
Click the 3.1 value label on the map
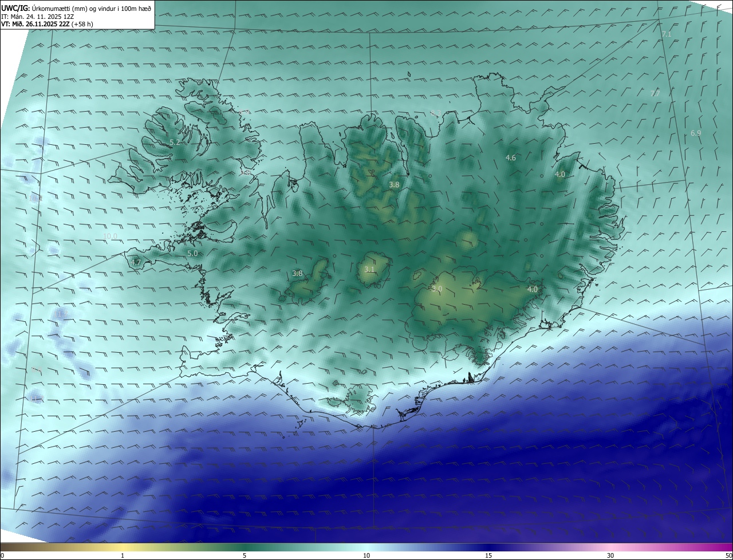(x=369, y=269)
